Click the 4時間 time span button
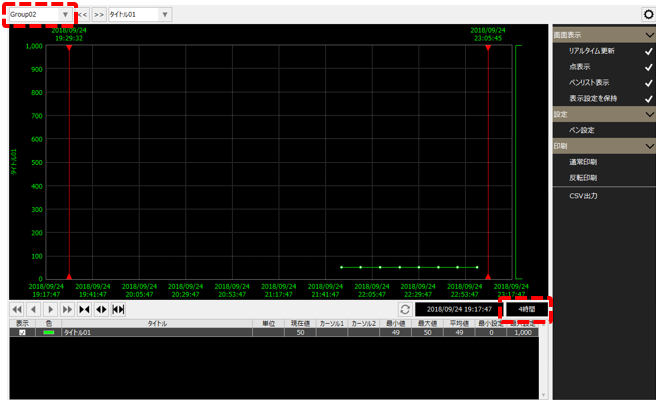 (x=526, y=310)
